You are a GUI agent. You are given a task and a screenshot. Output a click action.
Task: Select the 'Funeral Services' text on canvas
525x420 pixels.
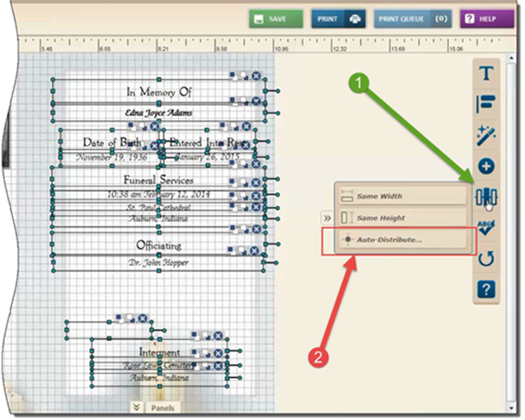click(x=158, y=180)
